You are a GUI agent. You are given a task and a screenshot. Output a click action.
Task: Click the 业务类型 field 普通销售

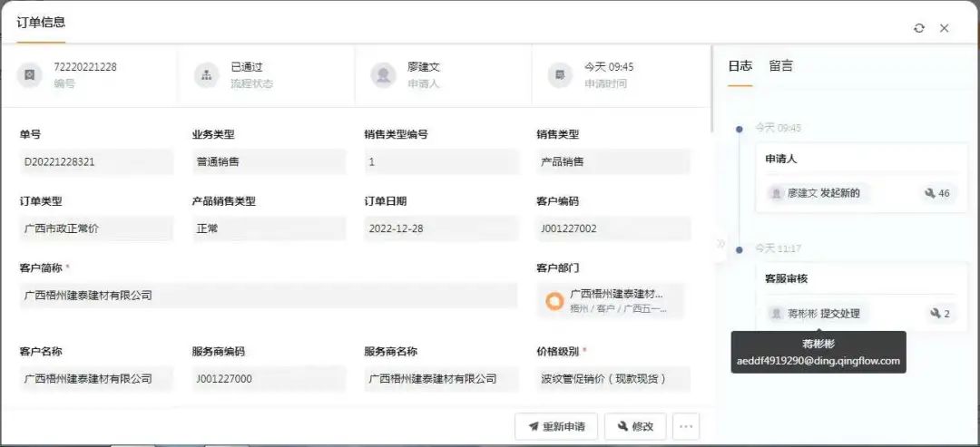coord(269,161)
